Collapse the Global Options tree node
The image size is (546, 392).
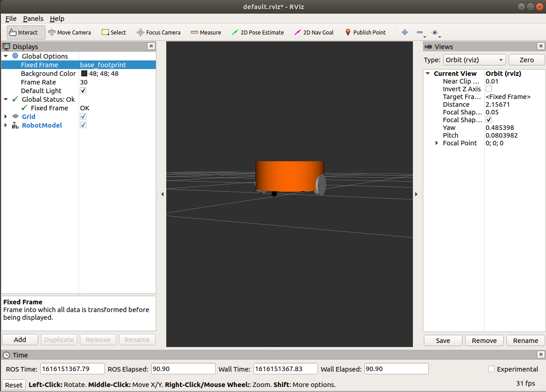click(x=6, y=56)
